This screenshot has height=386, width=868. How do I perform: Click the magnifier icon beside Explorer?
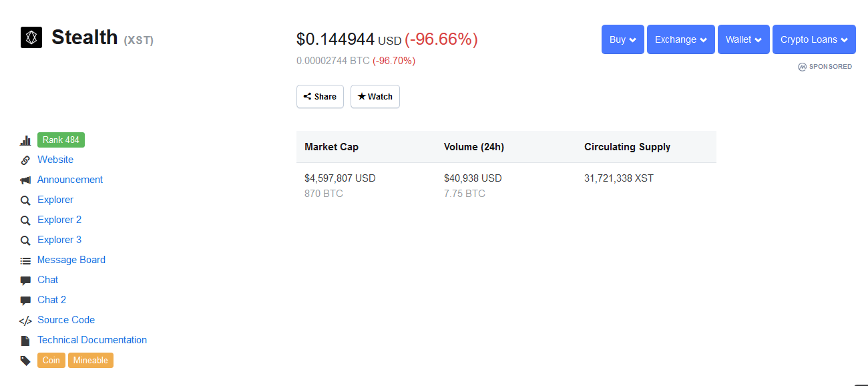pyautogui.click(x=25, y=199)
